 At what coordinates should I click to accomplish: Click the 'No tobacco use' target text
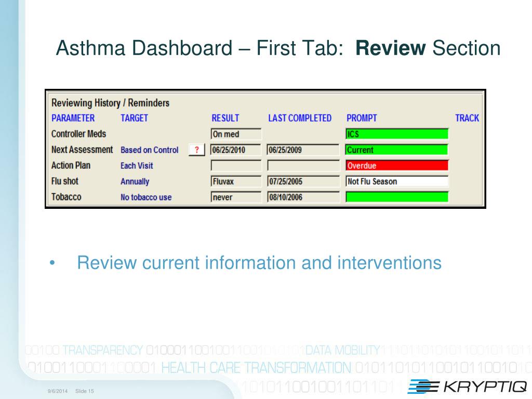[146, 197]
